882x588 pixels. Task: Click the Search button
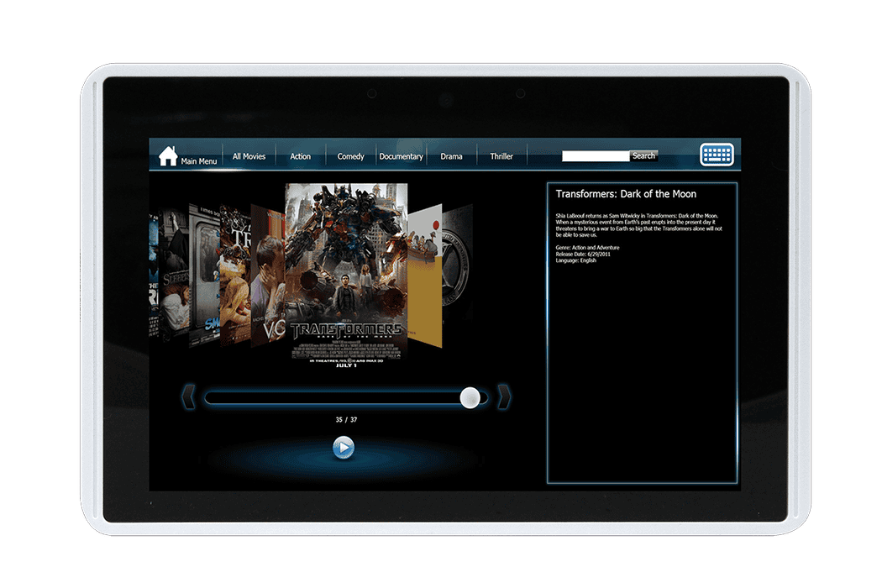643,155
